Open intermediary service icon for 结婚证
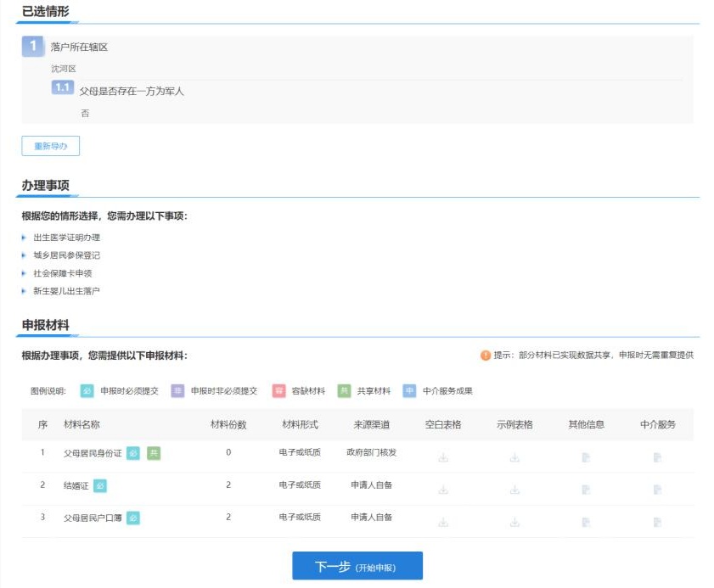 [657, 490]
